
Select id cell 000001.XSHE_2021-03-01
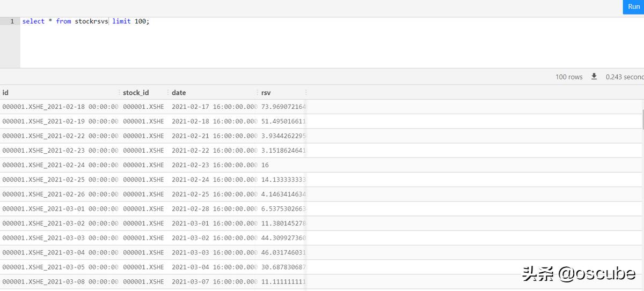pos(60,208)
